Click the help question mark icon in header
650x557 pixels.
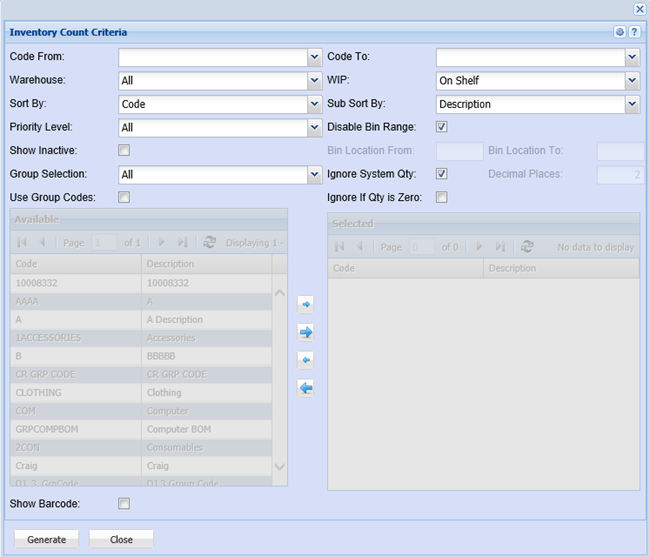point(634,32)
